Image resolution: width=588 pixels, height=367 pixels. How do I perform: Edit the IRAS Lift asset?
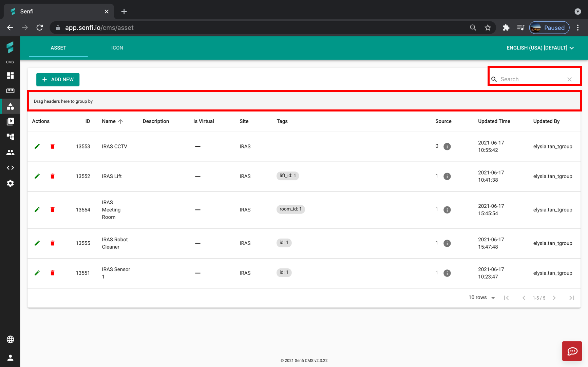click(x=37, y=176)
